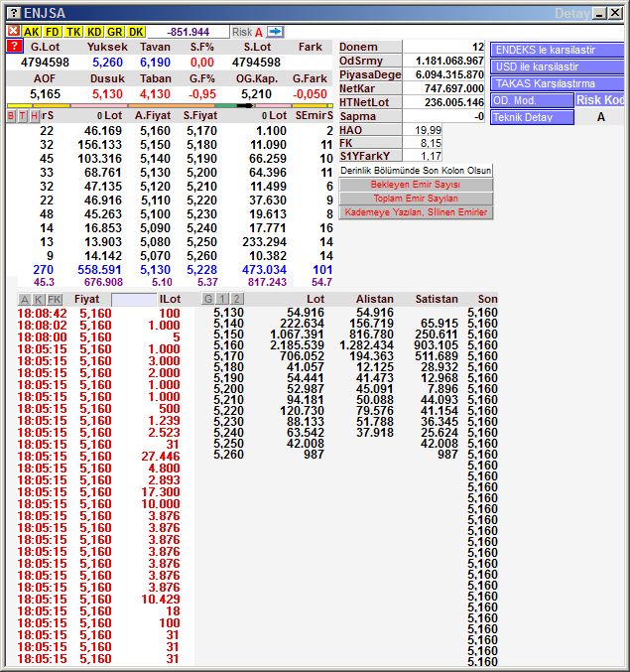Click the Derinlik Bölümünde Son Kolon Olsun label
The image size is (630, 672).
click(x=416, y=171)
